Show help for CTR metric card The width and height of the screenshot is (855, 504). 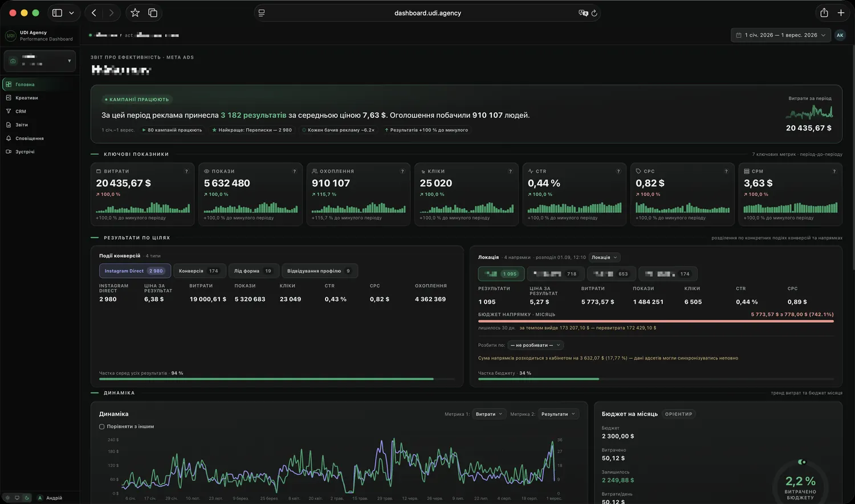click(618, 171)
